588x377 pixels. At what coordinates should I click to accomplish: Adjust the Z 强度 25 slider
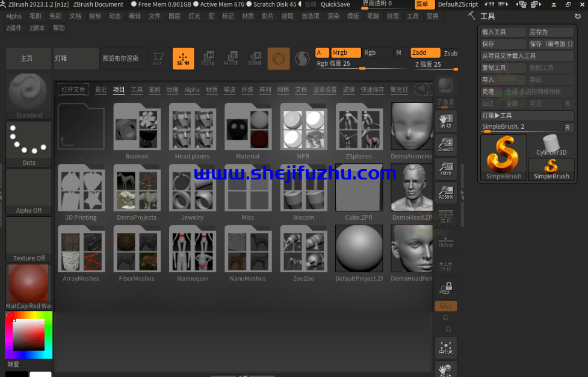[x=435, y=64]
